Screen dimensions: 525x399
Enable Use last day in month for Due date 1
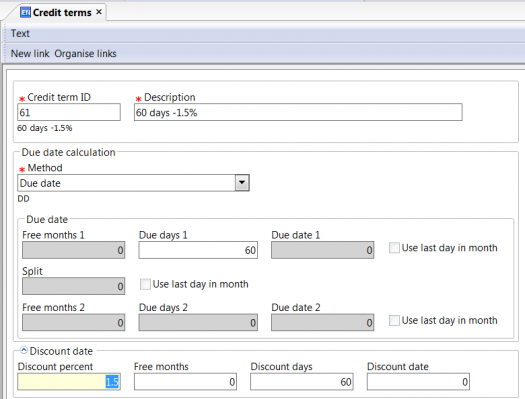tap(394, 248)
